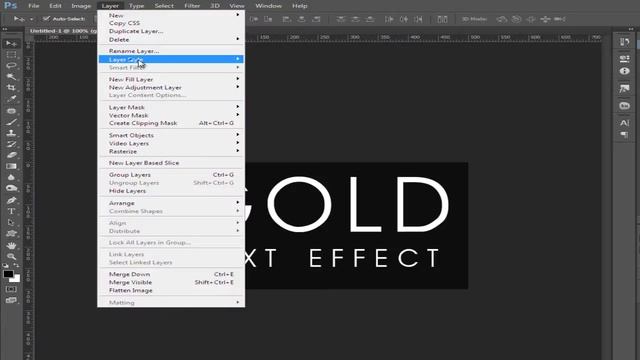Click the Auto-Align Layers icon
640x360 pixels.
point(442,19)
